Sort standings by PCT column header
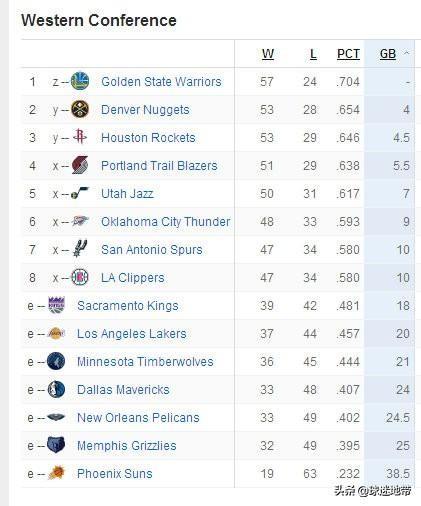Screen dimensions: 421x506 click(348, 54)
